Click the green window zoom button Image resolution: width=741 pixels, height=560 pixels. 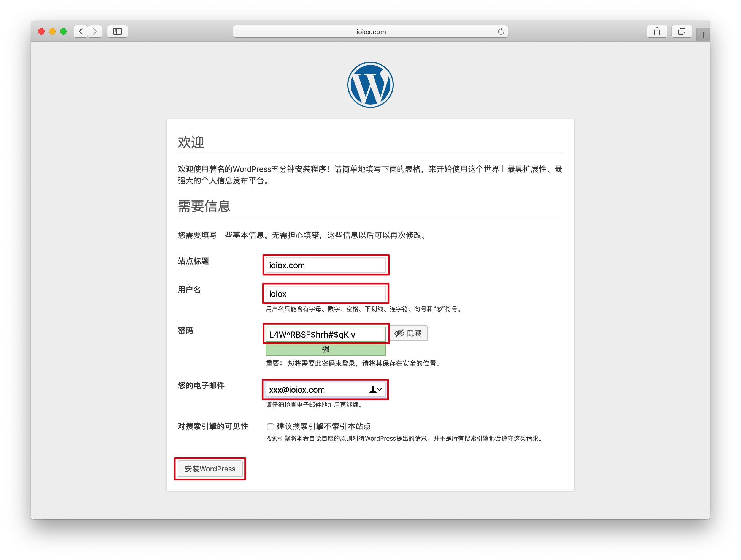click(63, 31)
